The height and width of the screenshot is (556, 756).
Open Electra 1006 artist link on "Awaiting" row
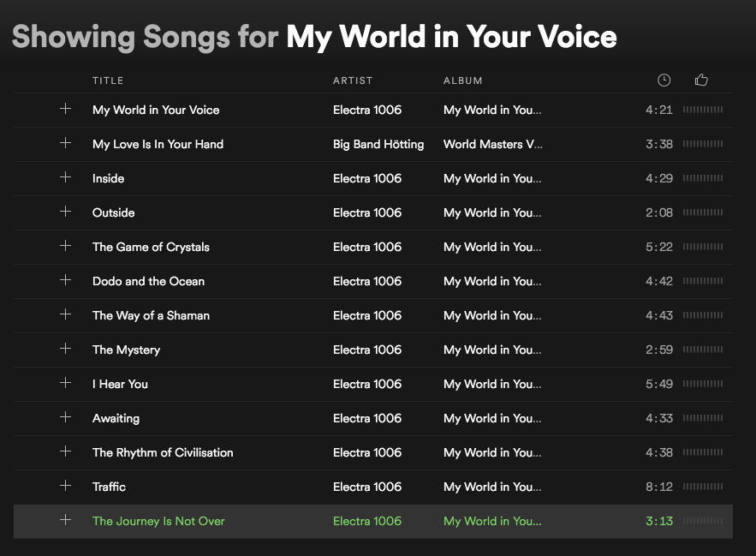[x=367, y=418]
